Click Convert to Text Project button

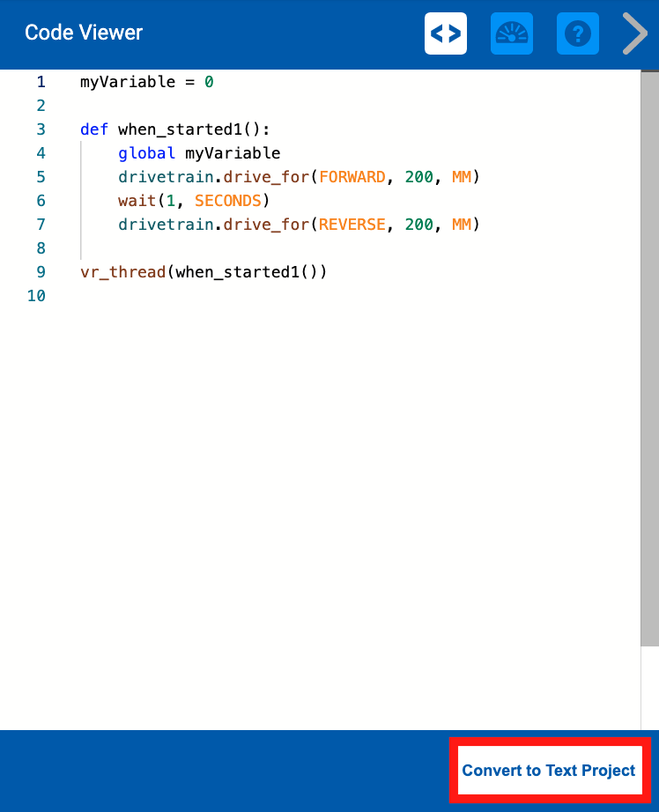549,771
